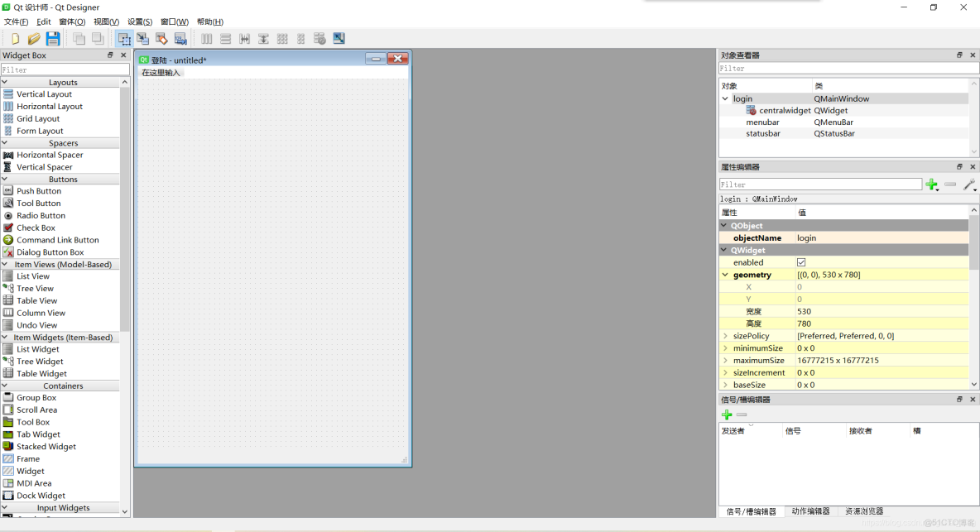
Task: Open an existing form file
Action: point(33,38)
